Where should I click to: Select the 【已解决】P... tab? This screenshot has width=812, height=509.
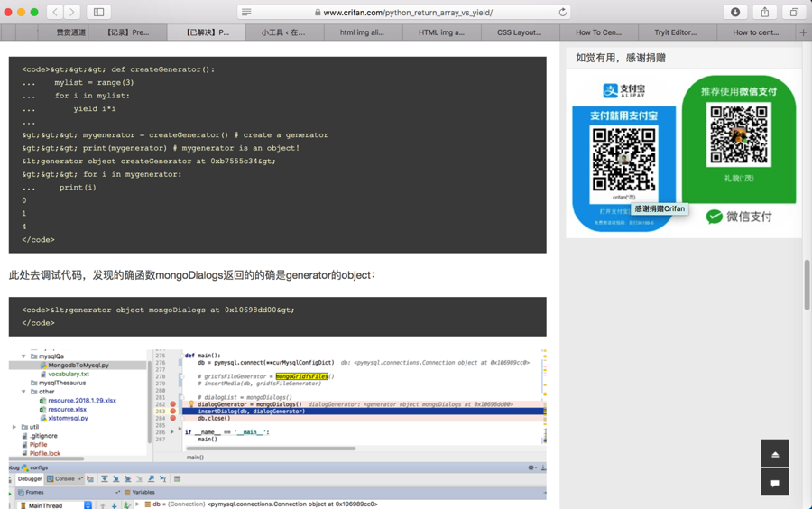tap(207, 32)
